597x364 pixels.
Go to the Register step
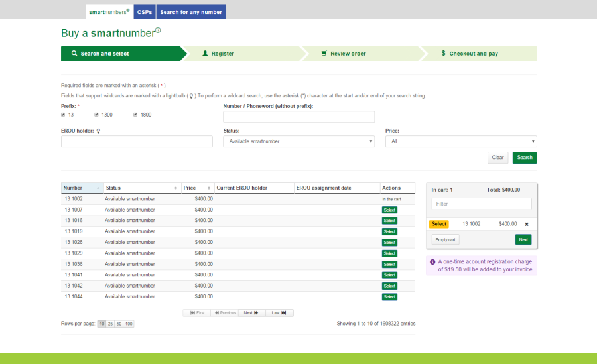[x=243, y=54]
